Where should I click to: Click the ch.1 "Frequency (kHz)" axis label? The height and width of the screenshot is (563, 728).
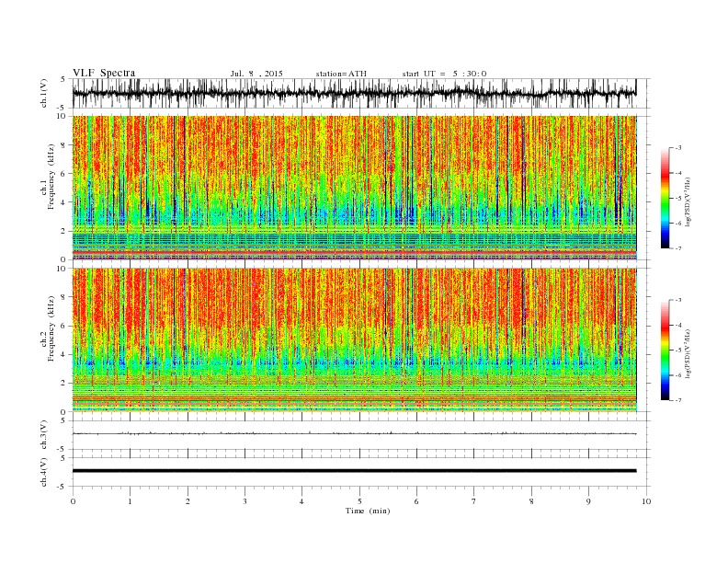pos(51,177)
